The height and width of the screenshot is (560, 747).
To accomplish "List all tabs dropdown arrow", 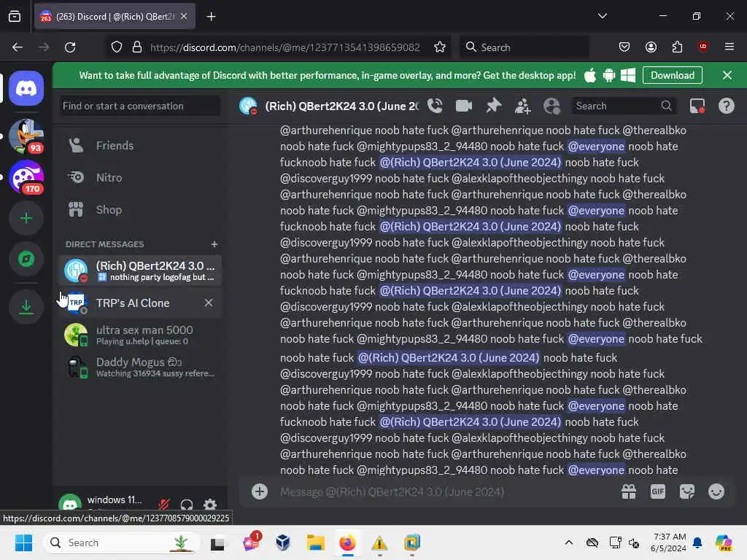I will (602, 16).
